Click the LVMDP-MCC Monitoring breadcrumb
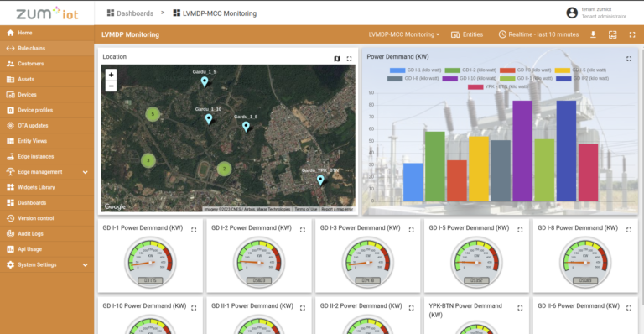The height and width of the screenshot is (334, 644). [215, 13]
